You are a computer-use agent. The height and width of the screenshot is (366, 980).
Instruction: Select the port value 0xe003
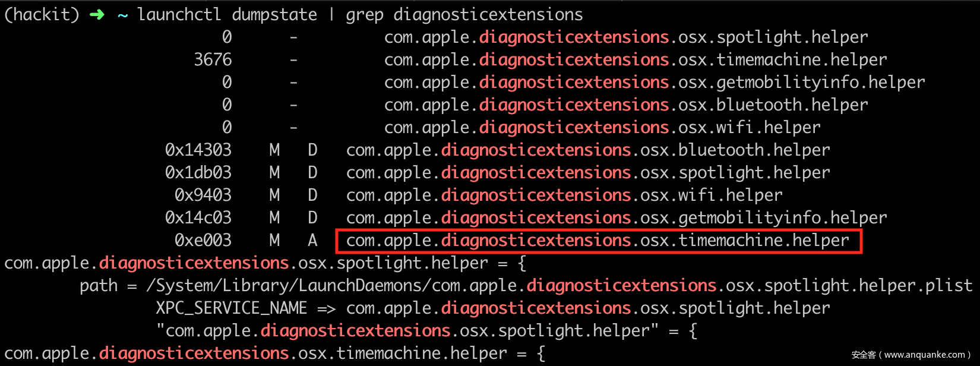tap(203, 241)
